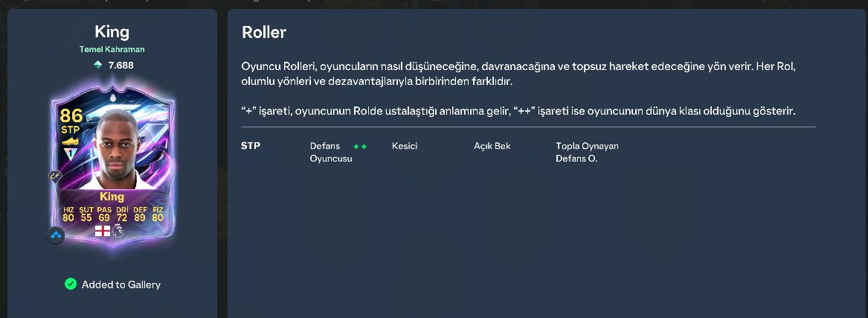Click the Added to Gallery text

(121, 284)
